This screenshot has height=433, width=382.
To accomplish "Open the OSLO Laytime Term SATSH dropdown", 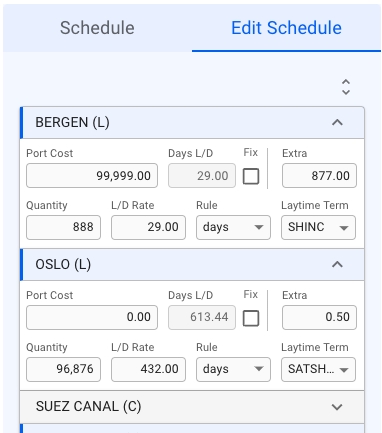I will click(318, 369).
